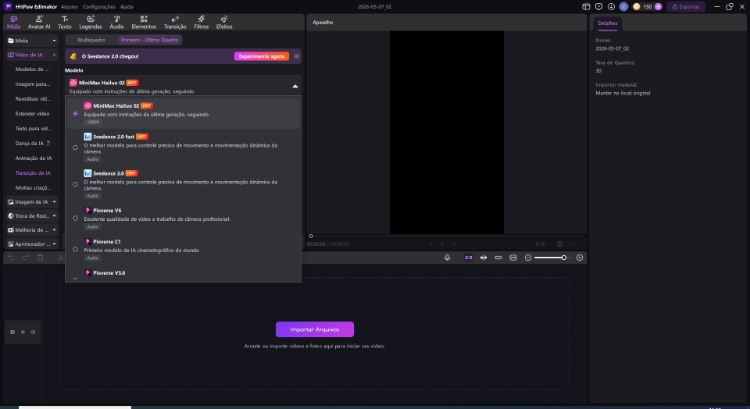Click the three-dot track controls on timeline
750x409 pixels.
click(22, 332)
